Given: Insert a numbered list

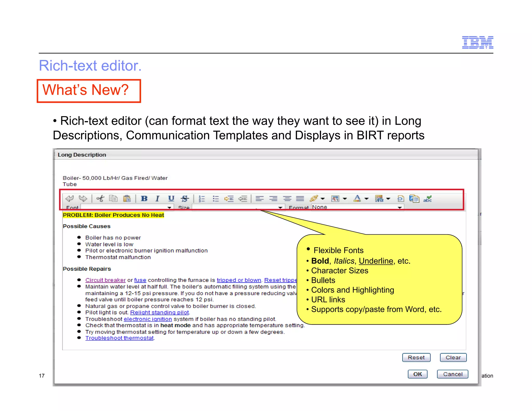Looking at the screenshot, I should 202,199.
